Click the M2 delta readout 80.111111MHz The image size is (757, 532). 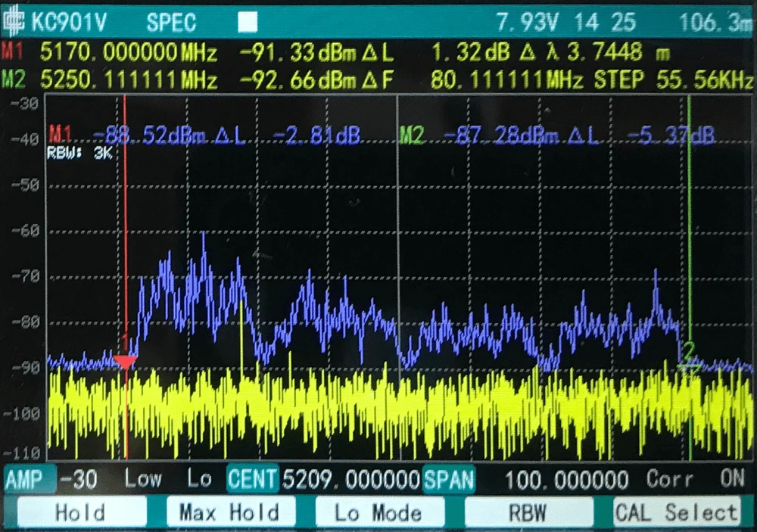tap(506, 76)
